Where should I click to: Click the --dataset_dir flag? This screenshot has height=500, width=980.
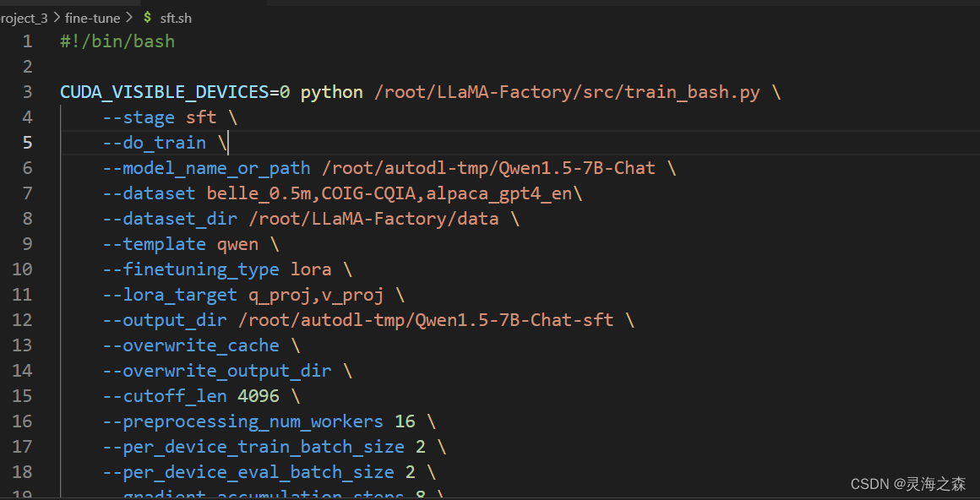coord(170,219)
